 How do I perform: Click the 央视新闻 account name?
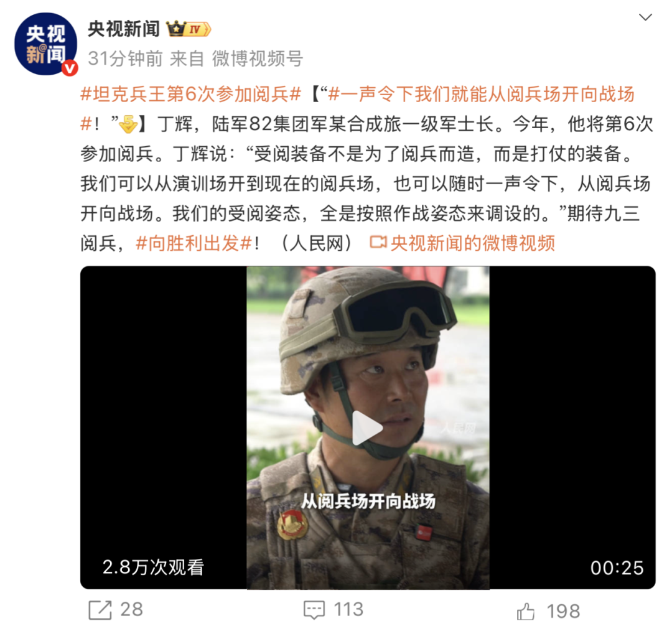click(x=124, y=29)
